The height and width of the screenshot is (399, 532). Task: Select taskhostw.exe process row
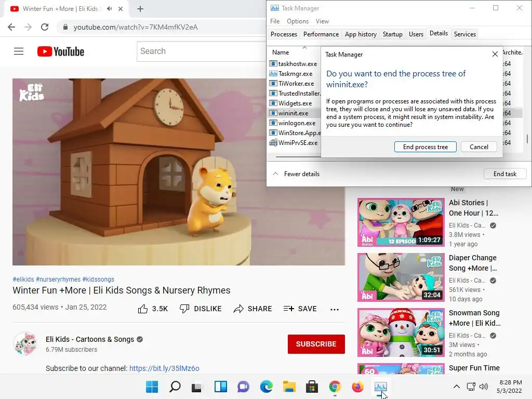point(294,64)
